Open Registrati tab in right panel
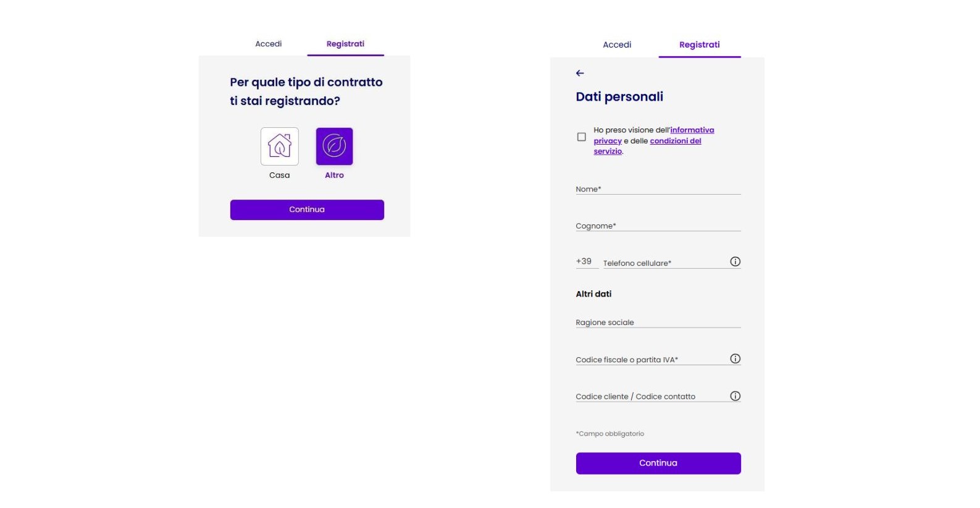 tap(699, 44)
